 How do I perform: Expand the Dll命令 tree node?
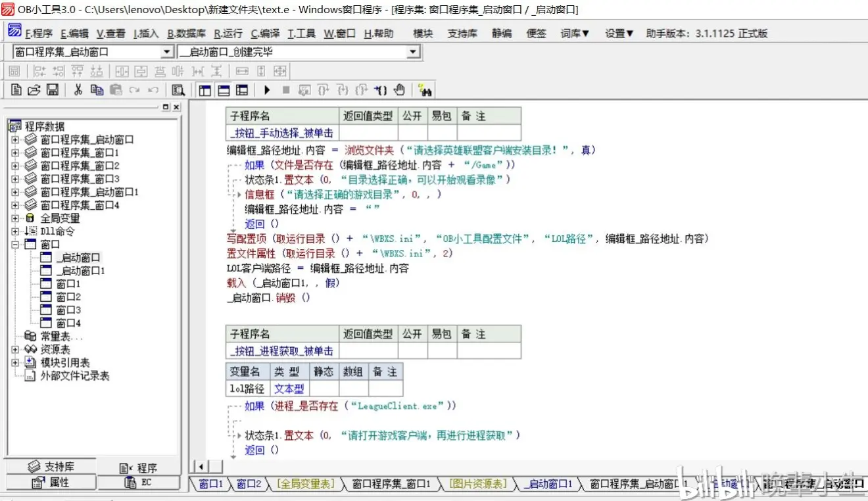15,231
